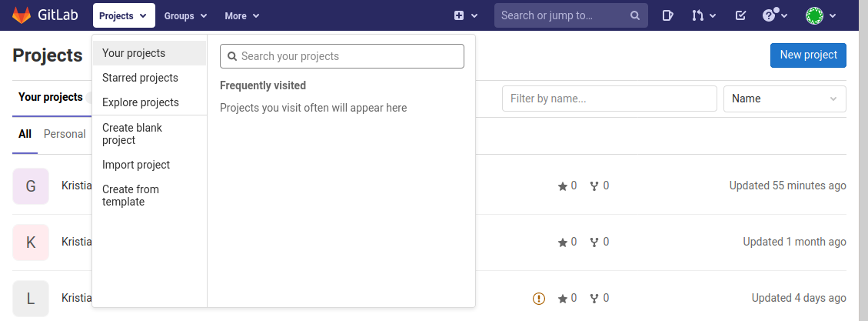Expand the Groups dropdown menu

coord(185,15)
